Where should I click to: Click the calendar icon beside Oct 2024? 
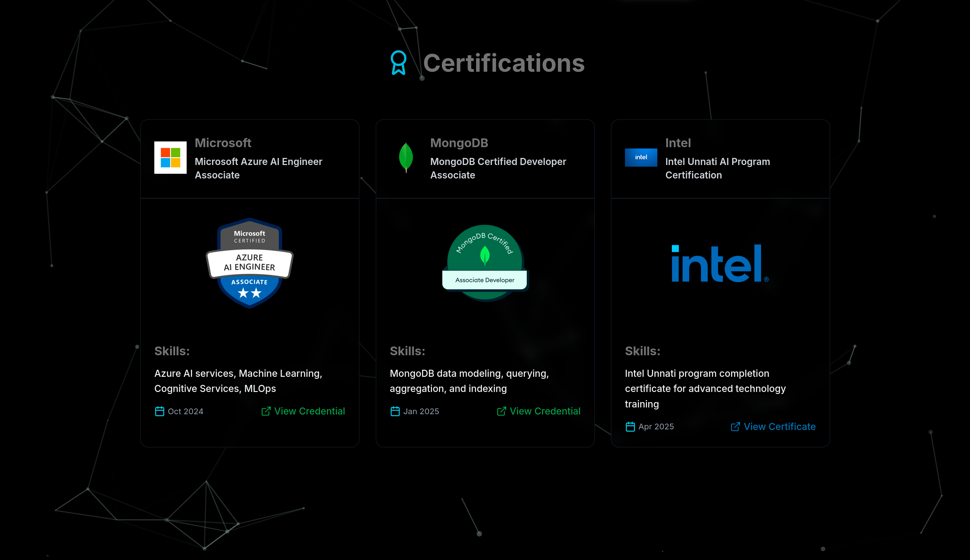tap(159, 411)
